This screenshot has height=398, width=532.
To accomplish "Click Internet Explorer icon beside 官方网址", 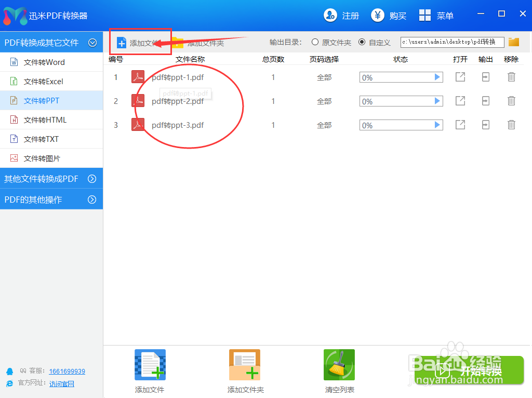I will click(x=9, y=383).
